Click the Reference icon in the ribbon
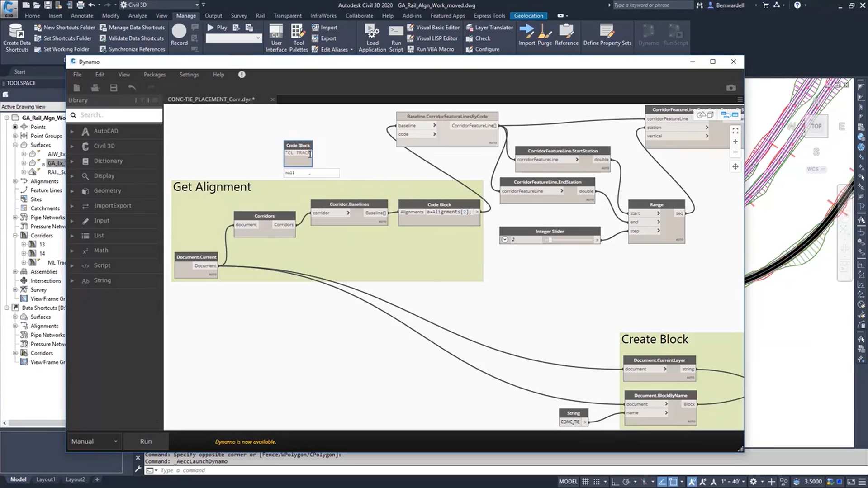 point(566,31)
